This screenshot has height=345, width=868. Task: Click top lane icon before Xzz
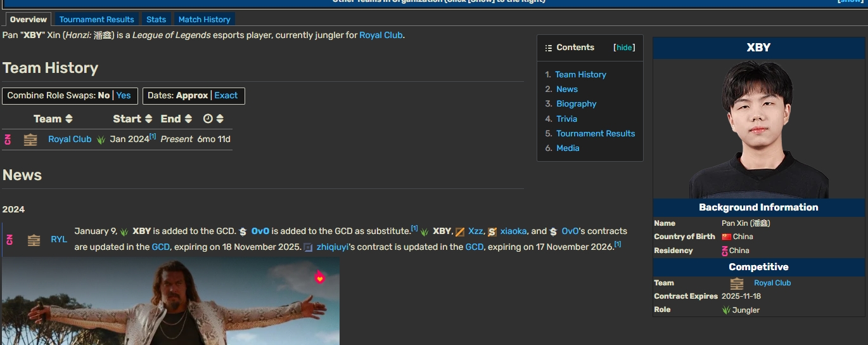click(460, 231)
